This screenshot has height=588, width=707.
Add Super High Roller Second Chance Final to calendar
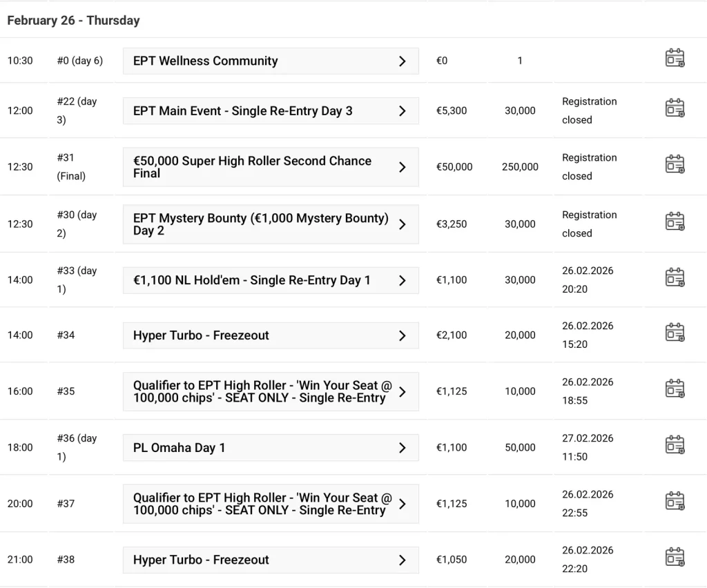click(x=675, y=164)
